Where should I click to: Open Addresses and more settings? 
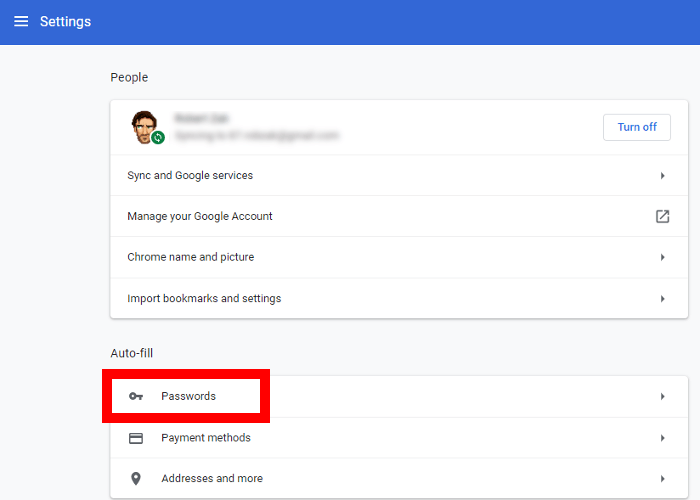pyautogui.click(x=399, y=479)
